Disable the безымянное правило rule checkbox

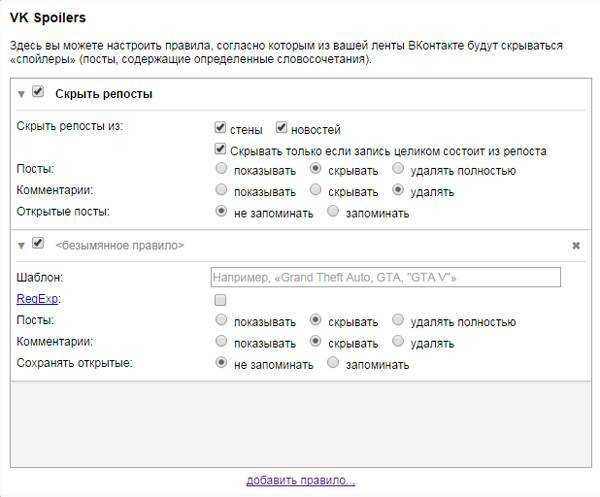click(x=38, y=243)
